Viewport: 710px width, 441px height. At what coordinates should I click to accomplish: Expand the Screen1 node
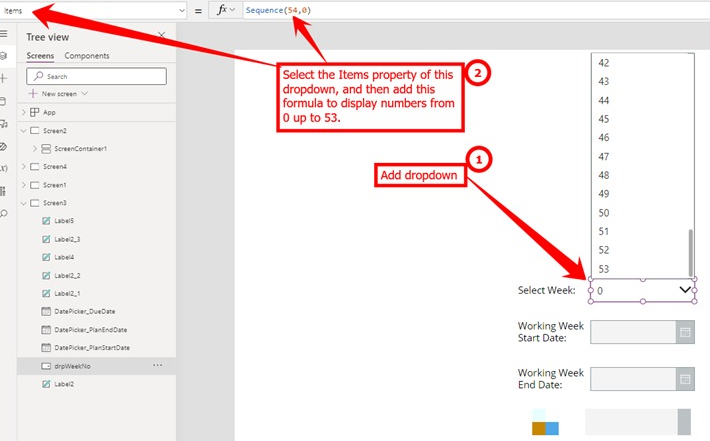tap(24, 185)
